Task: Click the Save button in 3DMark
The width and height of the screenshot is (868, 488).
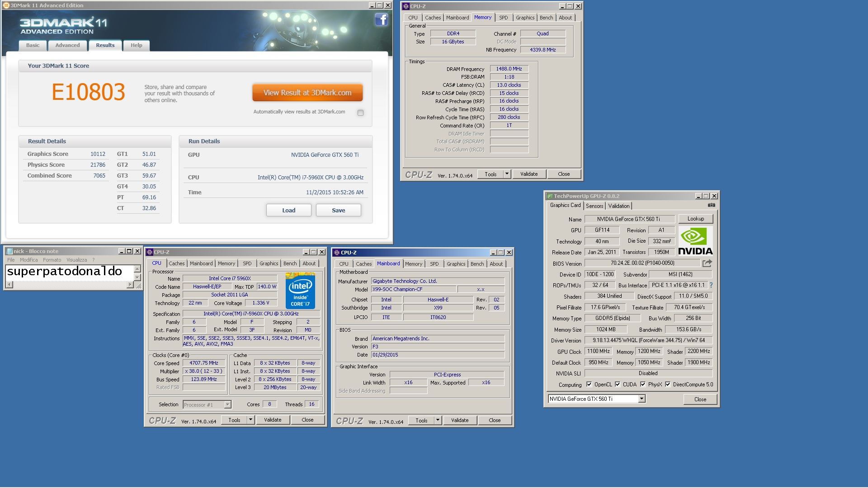Action: [x=338, y=210]
